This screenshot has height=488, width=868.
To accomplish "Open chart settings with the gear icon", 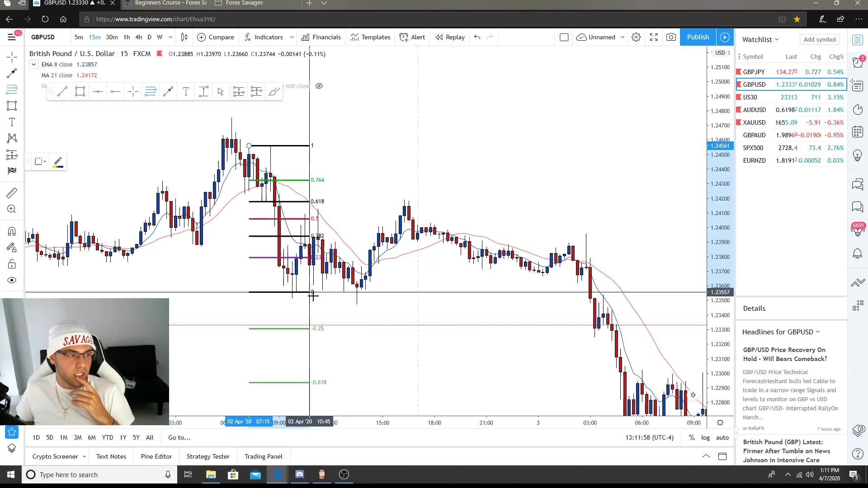I will pos(636,37).
